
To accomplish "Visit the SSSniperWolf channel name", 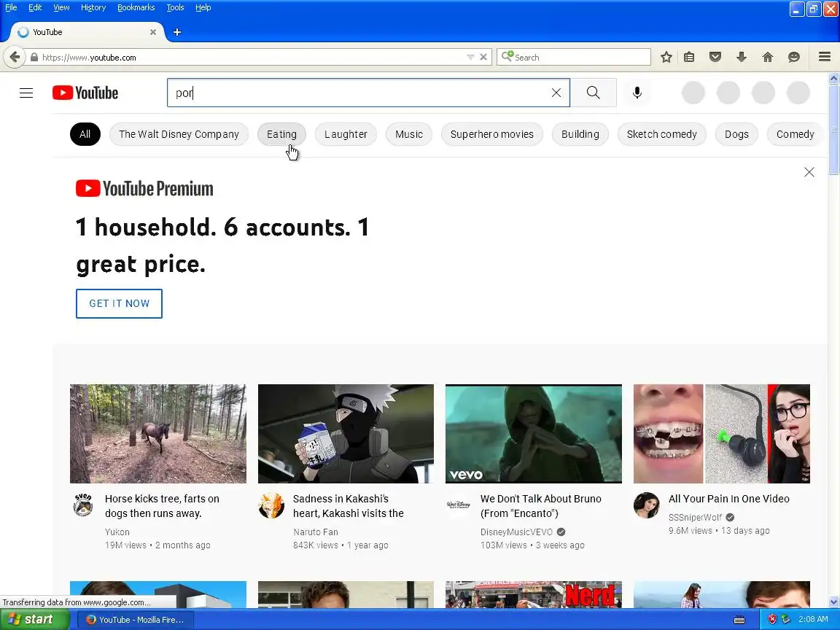I will tap(695, 518).
